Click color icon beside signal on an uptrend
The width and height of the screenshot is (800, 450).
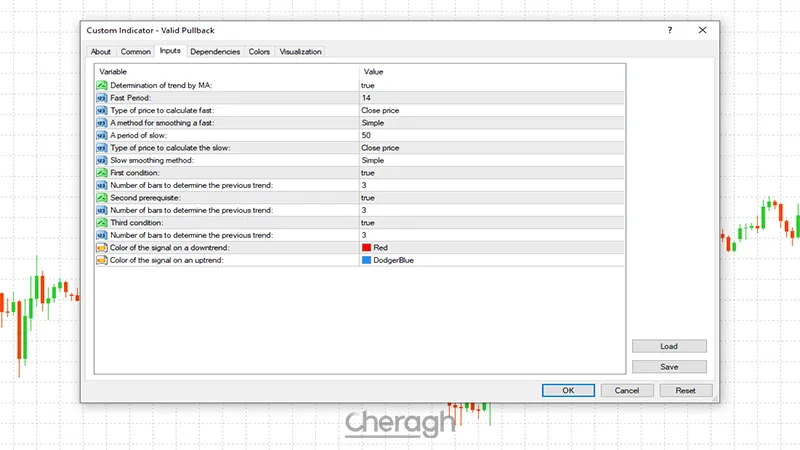pos(102,260)
